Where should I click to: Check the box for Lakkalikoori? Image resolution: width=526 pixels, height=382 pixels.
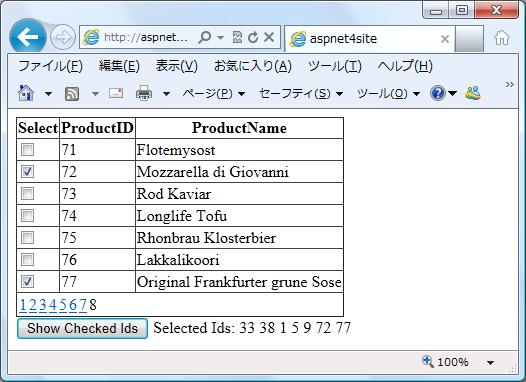(x=28, y=260)
